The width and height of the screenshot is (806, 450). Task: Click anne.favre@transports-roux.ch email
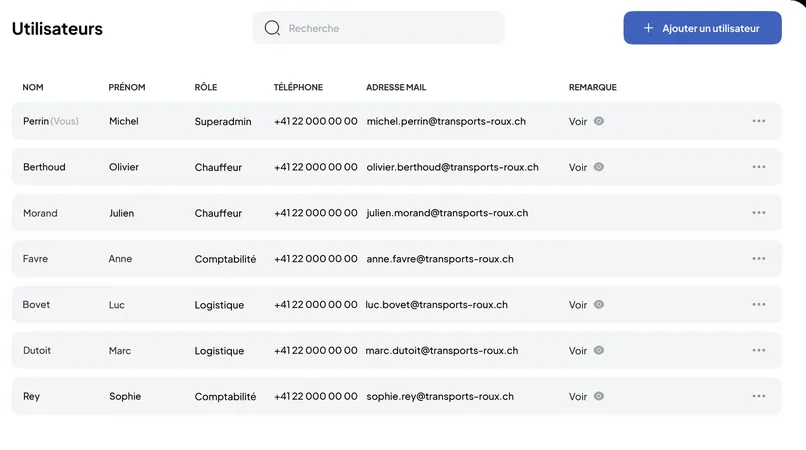pos(440,259)
